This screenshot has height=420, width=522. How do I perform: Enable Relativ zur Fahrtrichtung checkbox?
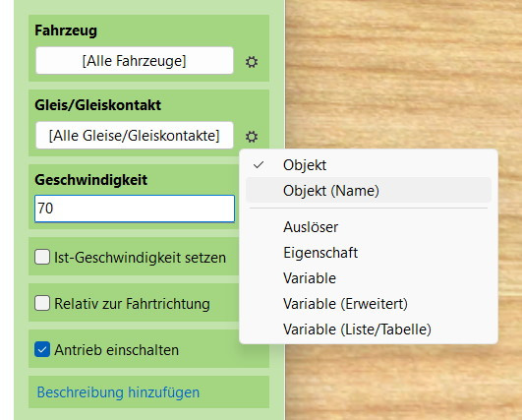click(42, 303)
